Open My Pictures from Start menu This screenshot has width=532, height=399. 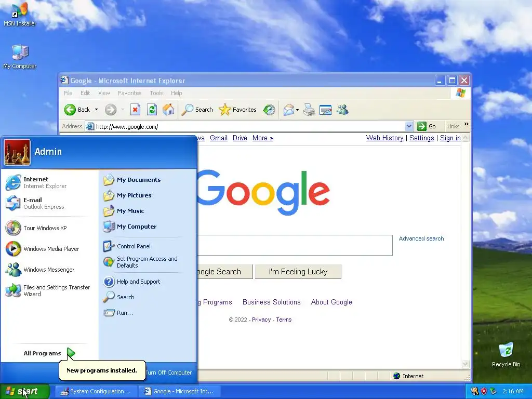click(x=148, y=195)
